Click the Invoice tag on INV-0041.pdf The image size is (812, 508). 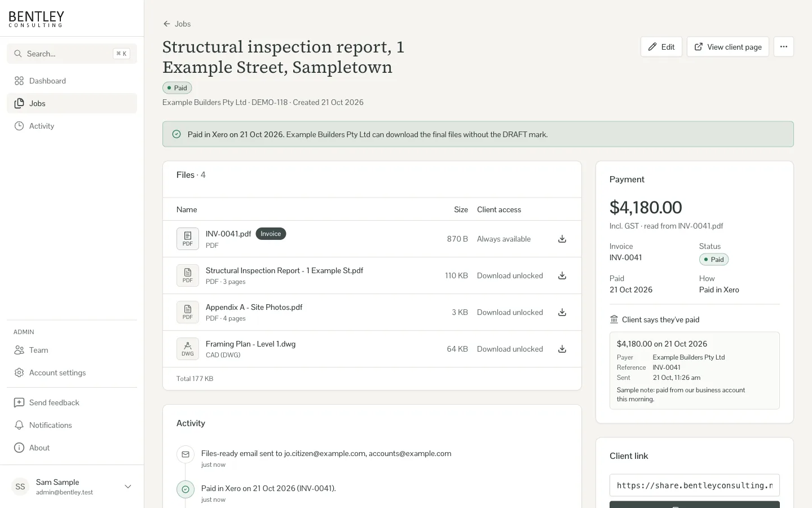tap(271, 234)
